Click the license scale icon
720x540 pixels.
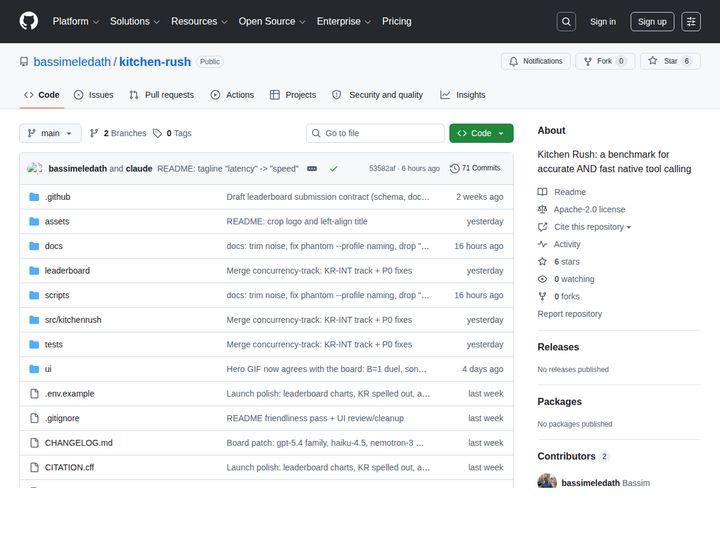coord(542,209)
